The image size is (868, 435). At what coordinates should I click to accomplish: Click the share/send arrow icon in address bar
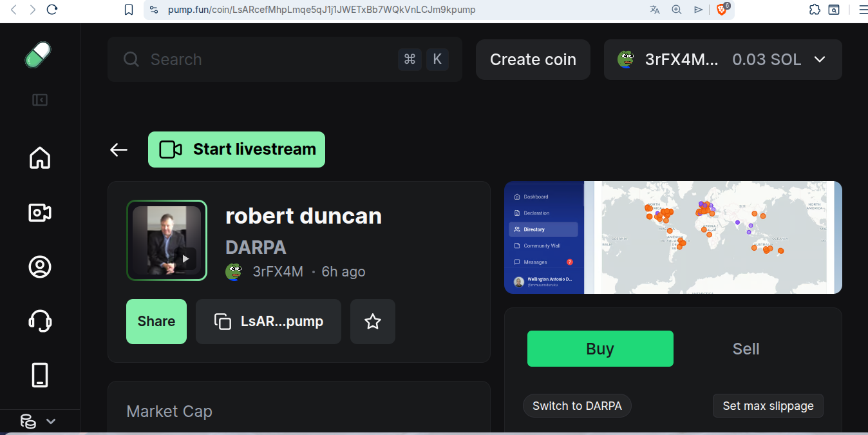coord(698,10)
